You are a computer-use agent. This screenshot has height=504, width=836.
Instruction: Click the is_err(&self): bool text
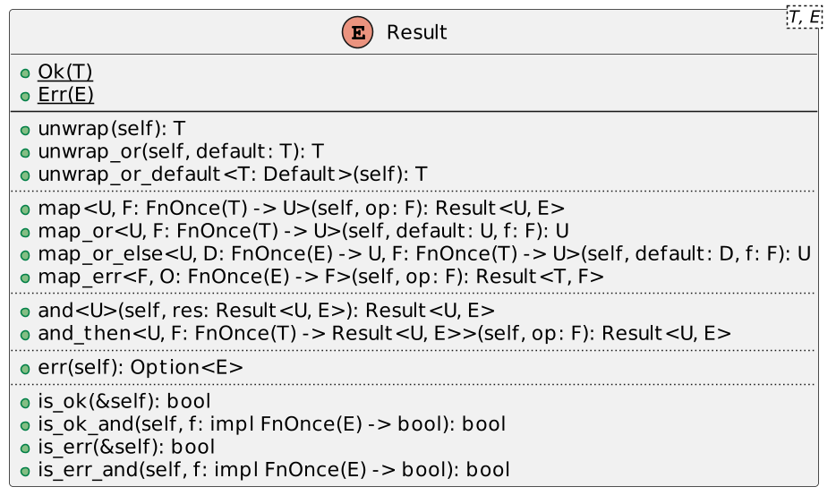(126, 447)
